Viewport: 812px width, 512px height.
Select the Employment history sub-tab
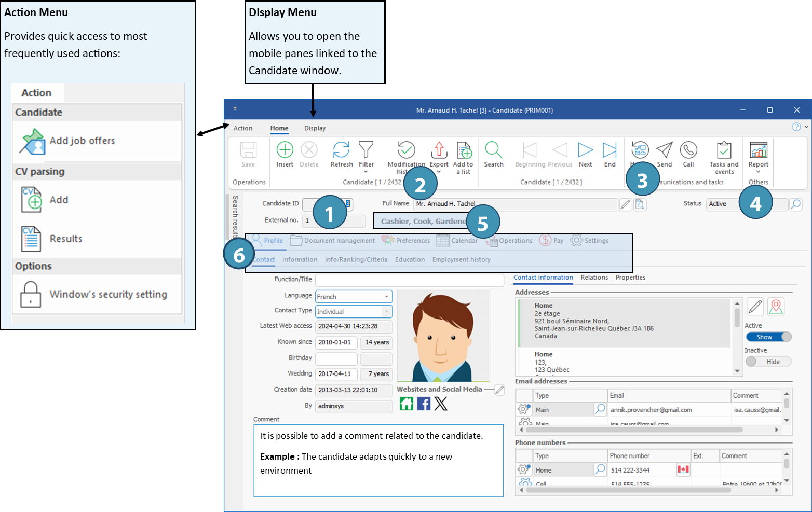(461, 260)
